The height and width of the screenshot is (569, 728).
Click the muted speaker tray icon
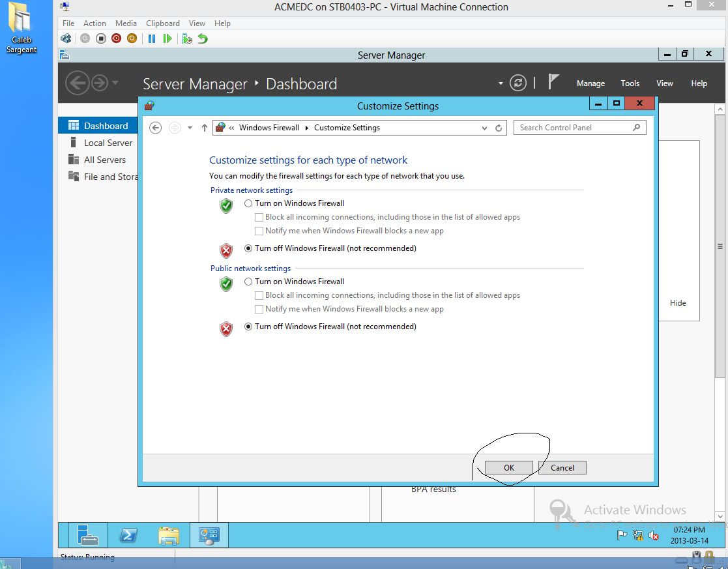pyautogui.click(x=654, y=536)
